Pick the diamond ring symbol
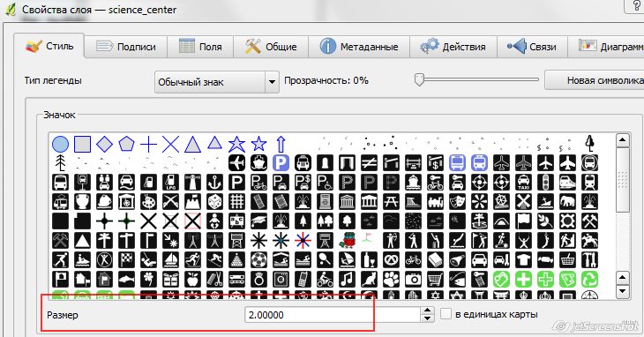This screenshot has height=337, width=644. [x=258, y=280]
